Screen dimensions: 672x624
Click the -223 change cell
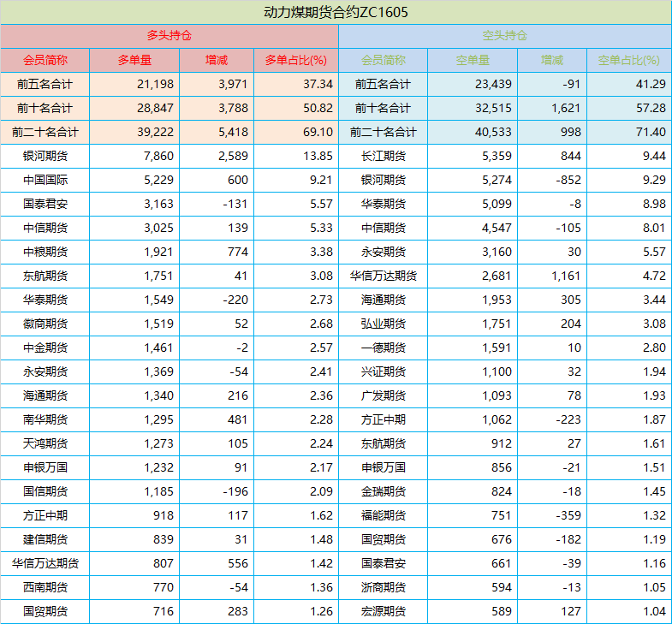point(552,420)
